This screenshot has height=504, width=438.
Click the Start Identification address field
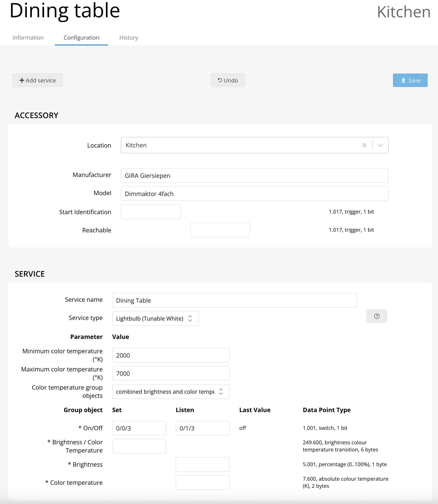pos(150,212)
